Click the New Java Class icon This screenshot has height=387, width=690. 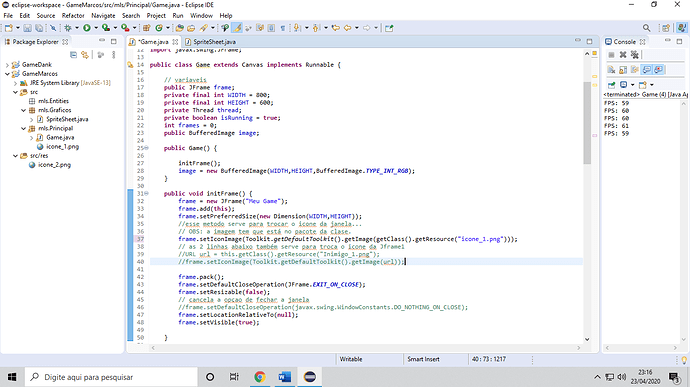(159, 28)
